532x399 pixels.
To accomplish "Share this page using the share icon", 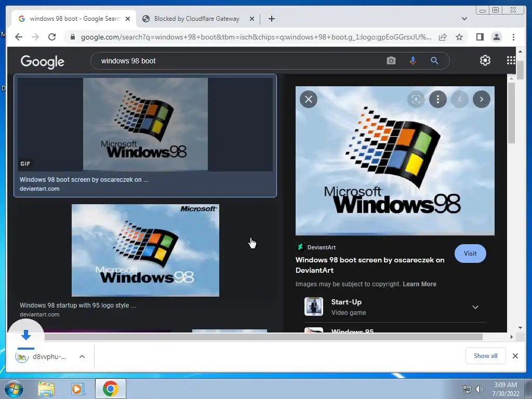I will coord(443,37).
